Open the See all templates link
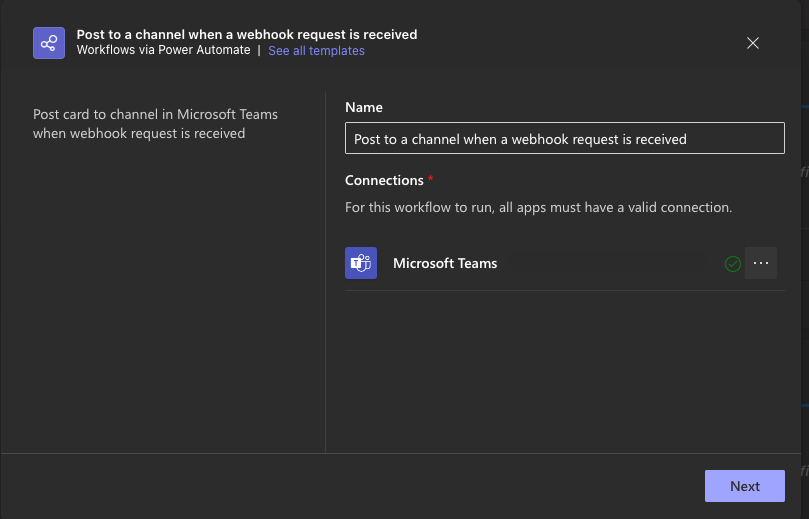 pos(316,51)
